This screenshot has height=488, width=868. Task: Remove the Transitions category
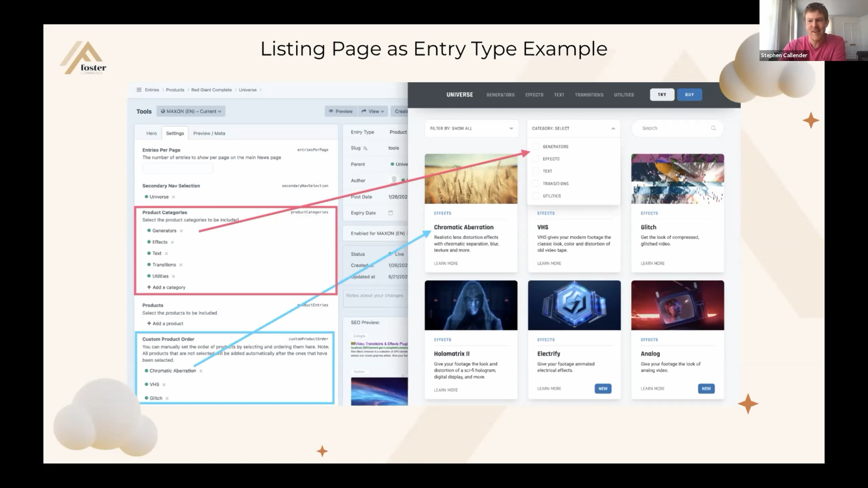(x=181, y=265)
